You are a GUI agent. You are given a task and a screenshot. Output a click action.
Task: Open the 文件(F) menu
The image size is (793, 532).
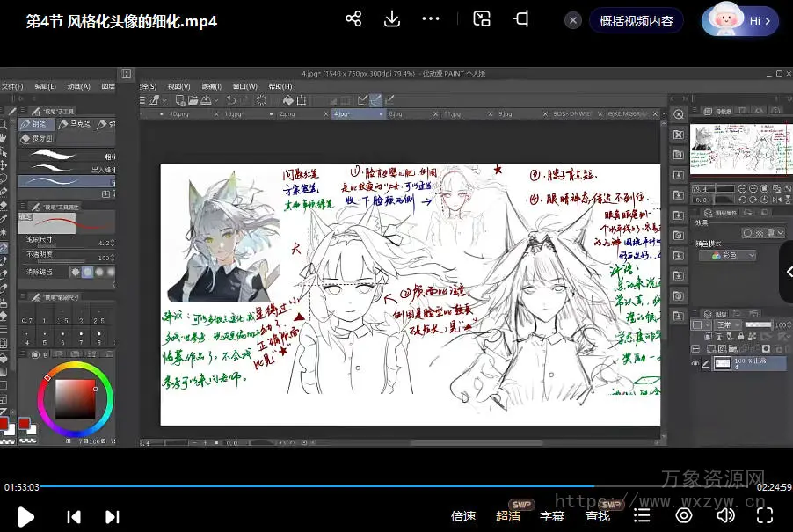[11, 86]
